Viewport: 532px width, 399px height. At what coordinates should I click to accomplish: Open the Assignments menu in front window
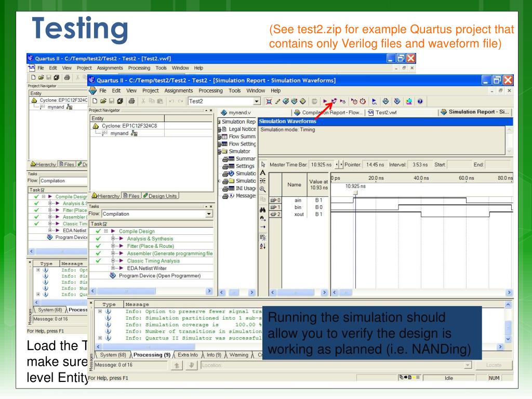[179, 90]
